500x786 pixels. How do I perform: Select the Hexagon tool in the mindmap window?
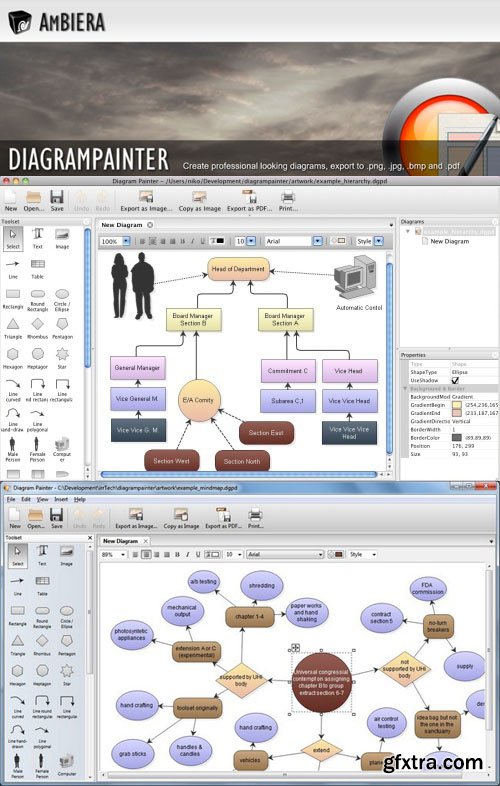(x=18, y=675)
